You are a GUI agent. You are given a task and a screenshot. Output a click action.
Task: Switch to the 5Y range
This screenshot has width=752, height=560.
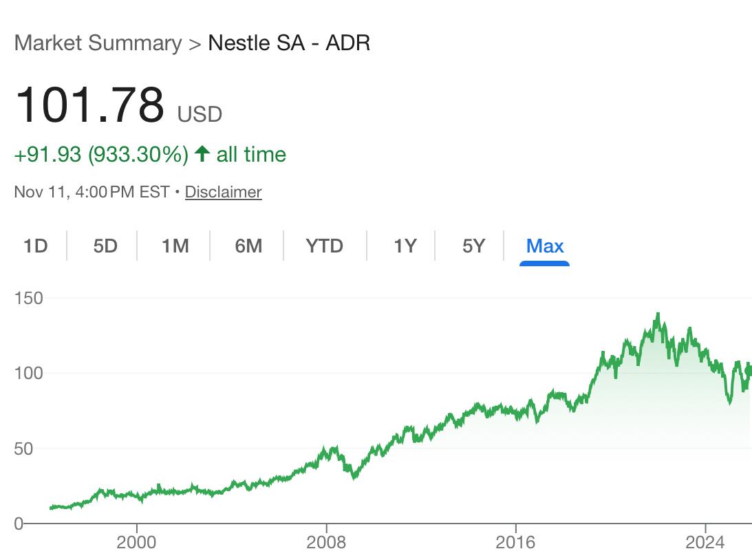click(x=473, y=246)
